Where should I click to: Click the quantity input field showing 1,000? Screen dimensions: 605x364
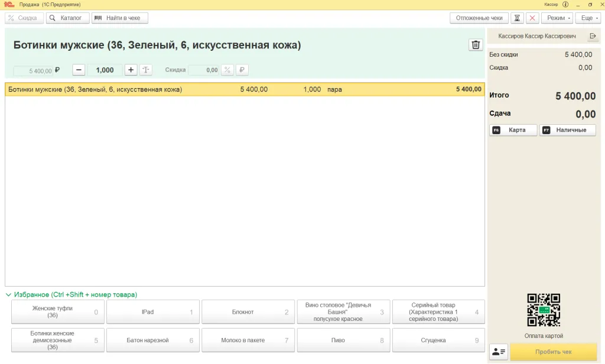(x=105, y=70)
